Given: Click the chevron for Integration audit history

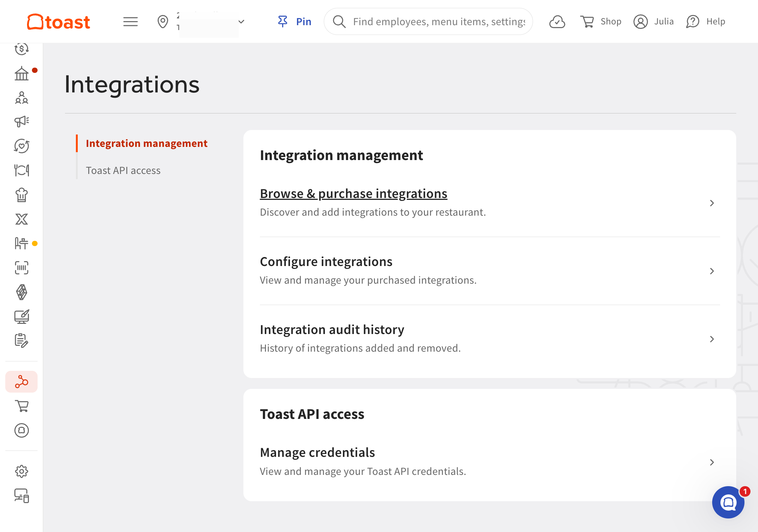Looking at the screenshot, I should [711, 339].
